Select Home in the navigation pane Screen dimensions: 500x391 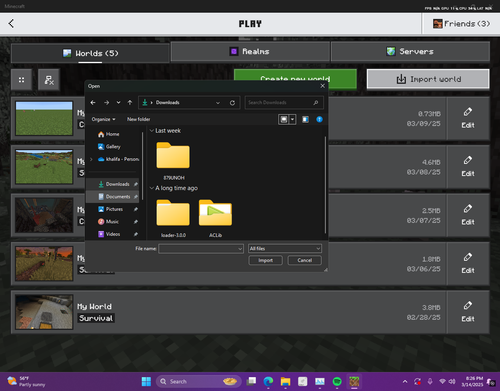coord(112,134)
